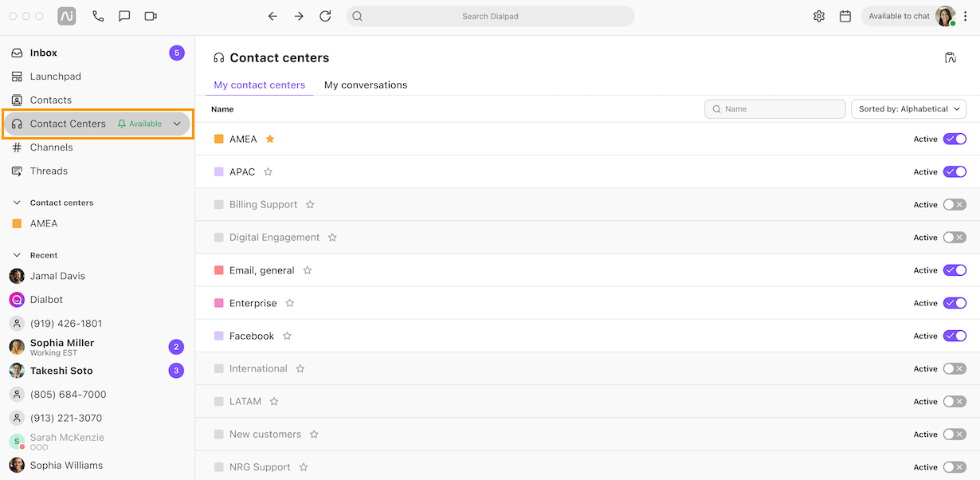Click the red Email, general color square
The width and height of the screenshot is (980, 480).
pyautogui.click(x=219, y=270)
